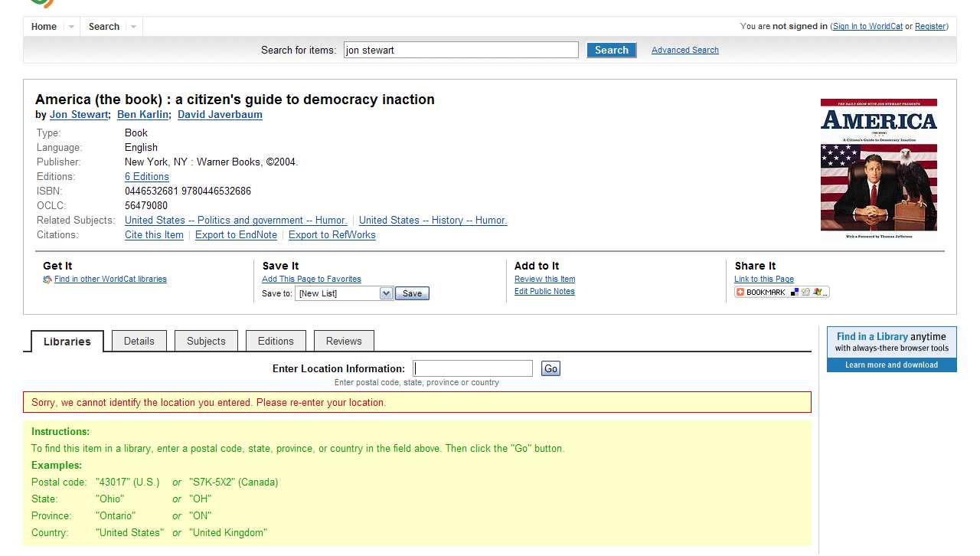The width and height of the screenshot is (980, 556).
Task: Click the AddThis Bookmark share button
Action: (782, 292)
